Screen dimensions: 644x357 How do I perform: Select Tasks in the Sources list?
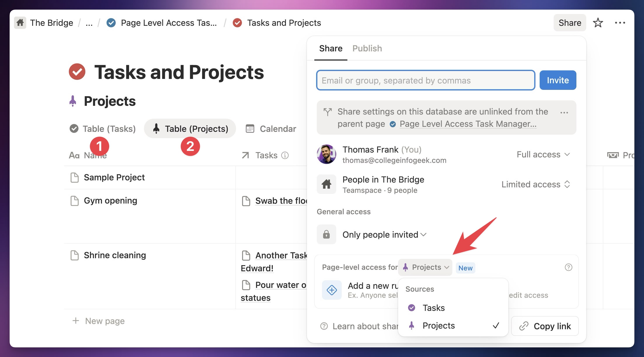coord(434,308)
